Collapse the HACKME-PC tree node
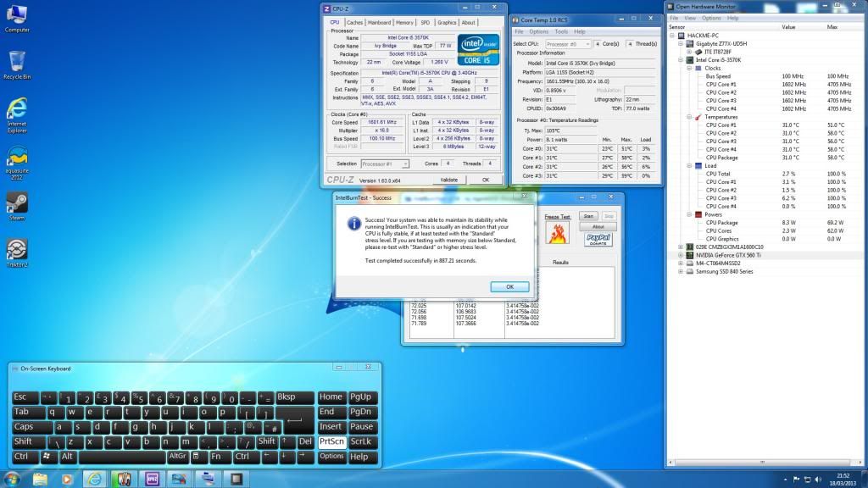Image resolution: width=868 pixels, height=488 pixels. tap(672, 36)
